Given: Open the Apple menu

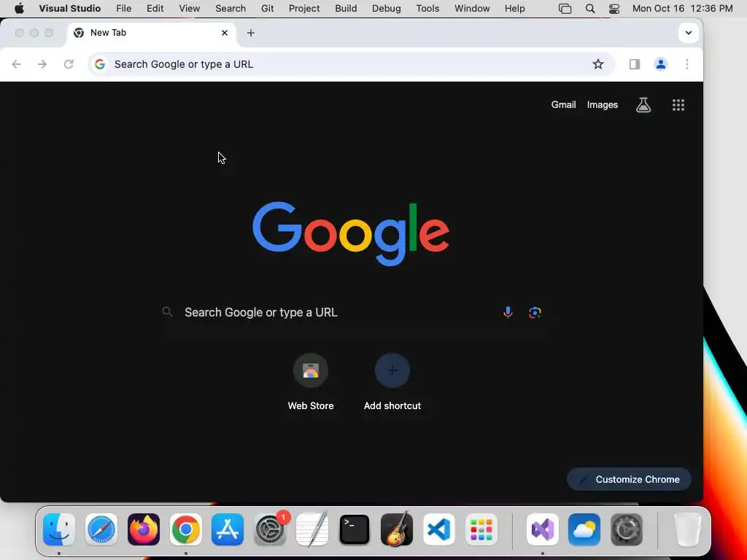Looking at the screenshot, I should 19,9.
